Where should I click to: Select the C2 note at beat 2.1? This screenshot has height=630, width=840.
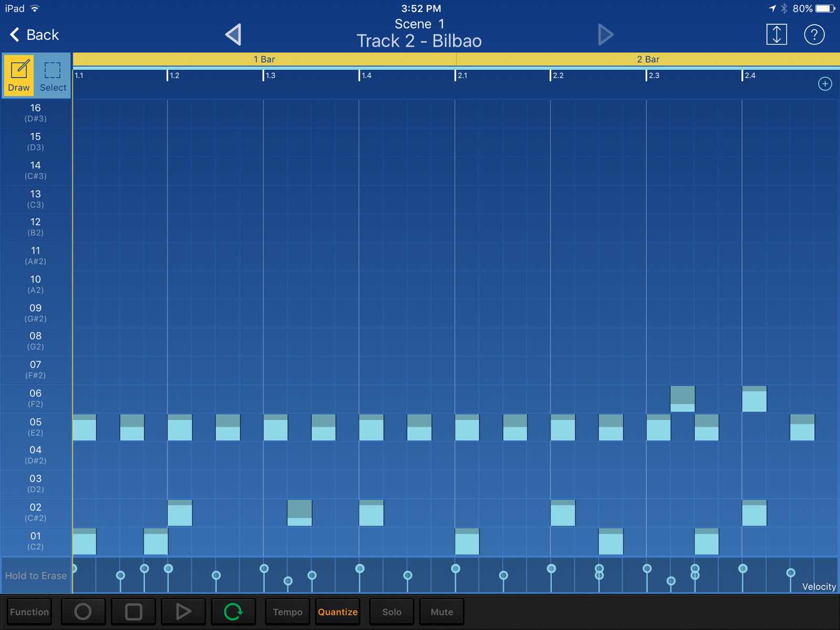pos(467,541)
